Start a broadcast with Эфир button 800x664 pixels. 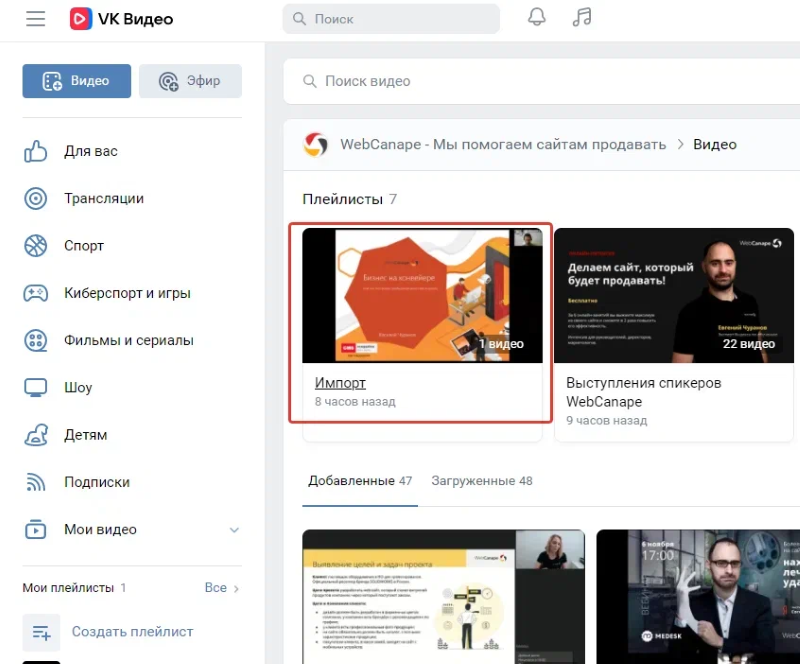coord(190,81)
